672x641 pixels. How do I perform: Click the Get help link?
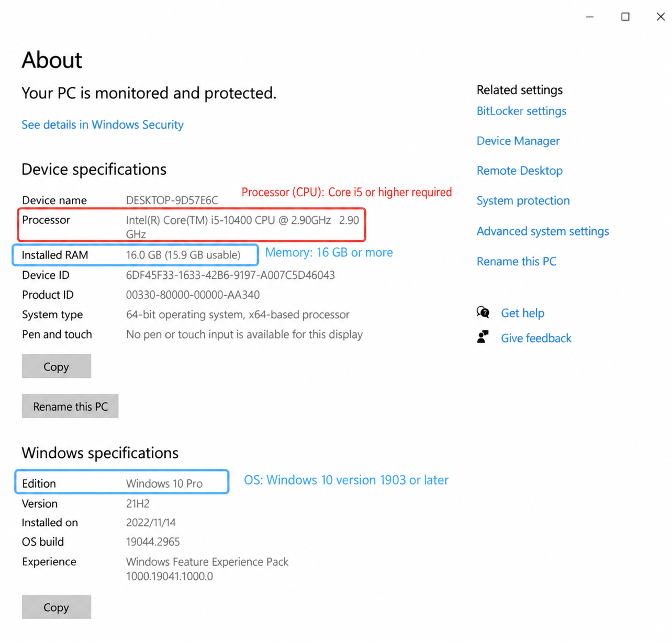pyautogui.click(x=523, y=313)
